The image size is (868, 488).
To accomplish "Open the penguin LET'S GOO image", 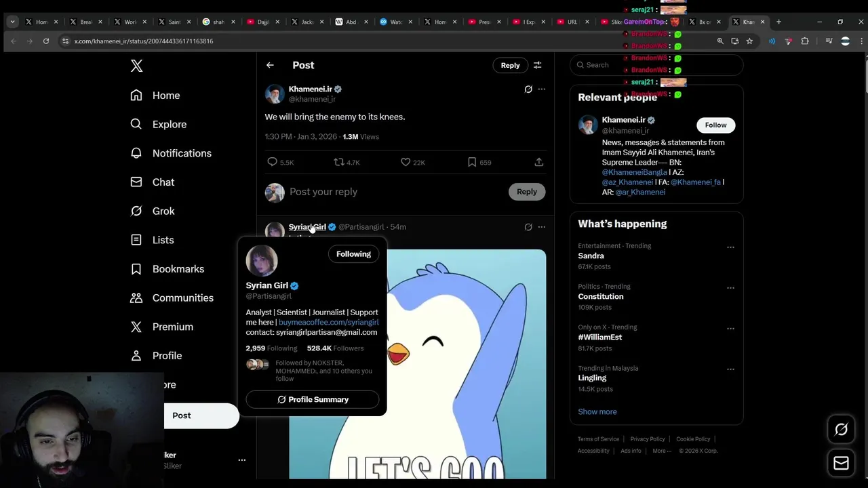I will [x=467, y=364].
